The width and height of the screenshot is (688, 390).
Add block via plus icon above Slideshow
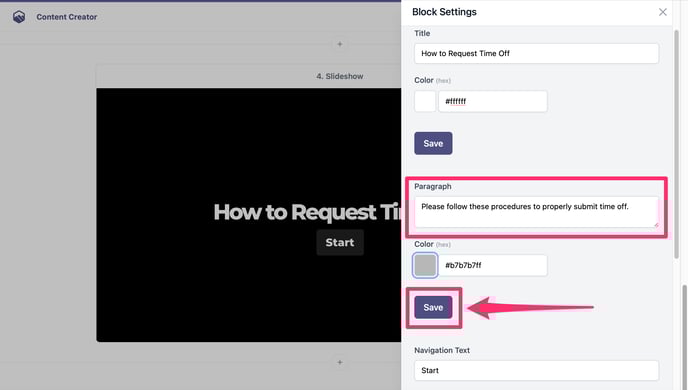click(340, 44)
